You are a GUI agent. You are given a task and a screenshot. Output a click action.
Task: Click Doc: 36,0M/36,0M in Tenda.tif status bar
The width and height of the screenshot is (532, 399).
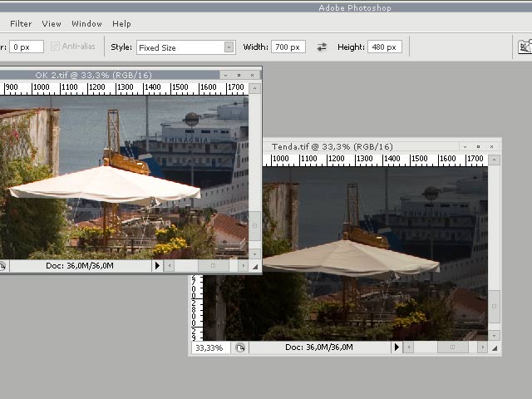pos(319,347)
